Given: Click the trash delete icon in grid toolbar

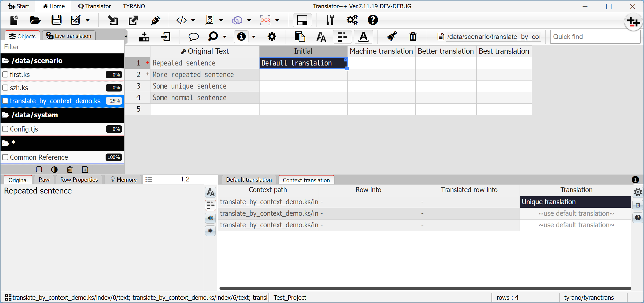Looking at the screenshot, I should 413,36.
